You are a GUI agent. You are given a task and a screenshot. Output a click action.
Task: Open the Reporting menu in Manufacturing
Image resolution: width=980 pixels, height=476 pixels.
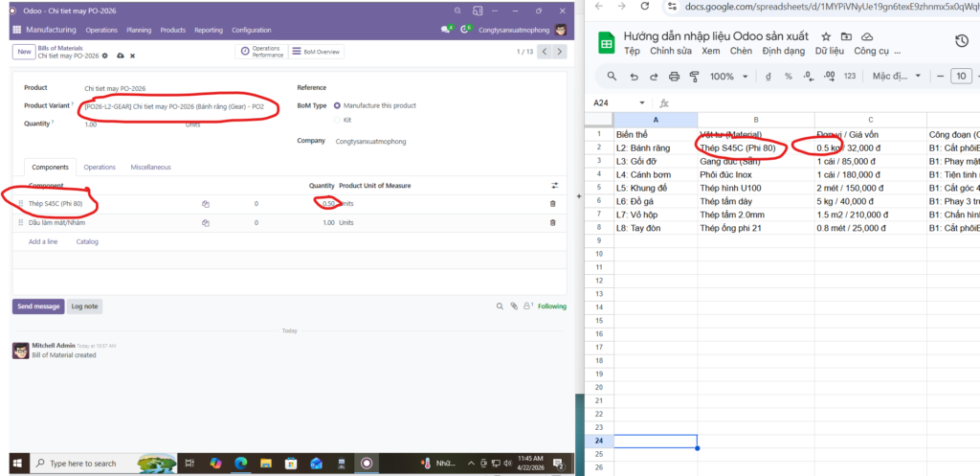pos(208,30)
